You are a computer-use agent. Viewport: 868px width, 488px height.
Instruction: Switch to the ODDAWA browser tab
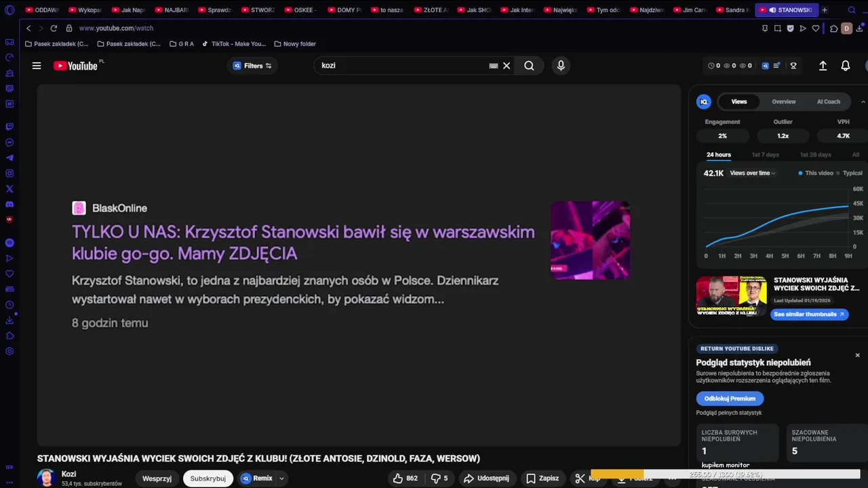click(x=43, y=10)
